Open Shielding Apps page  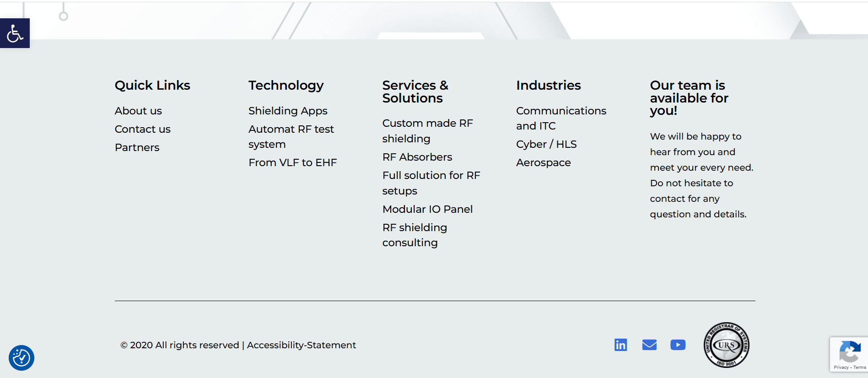288,111
